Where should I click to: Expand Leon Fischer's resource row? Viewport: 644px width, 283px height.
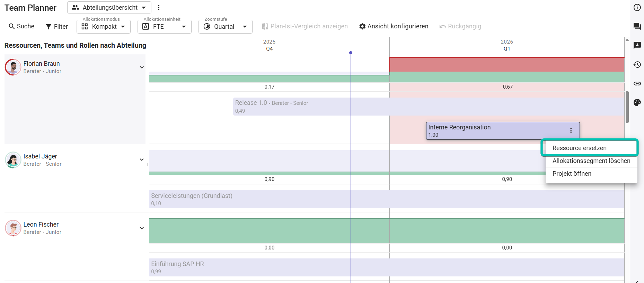pos(142,228)
